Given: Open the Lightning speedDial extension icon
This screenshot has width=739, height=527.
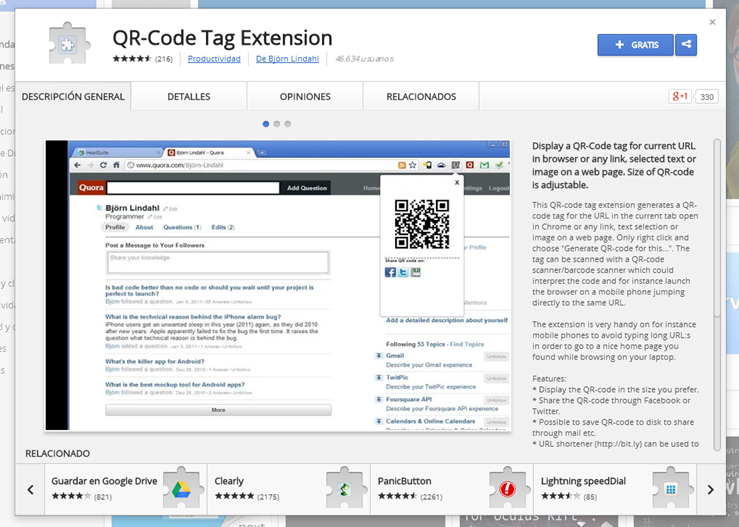Looking at the screenshot, I should pos(671,489).
